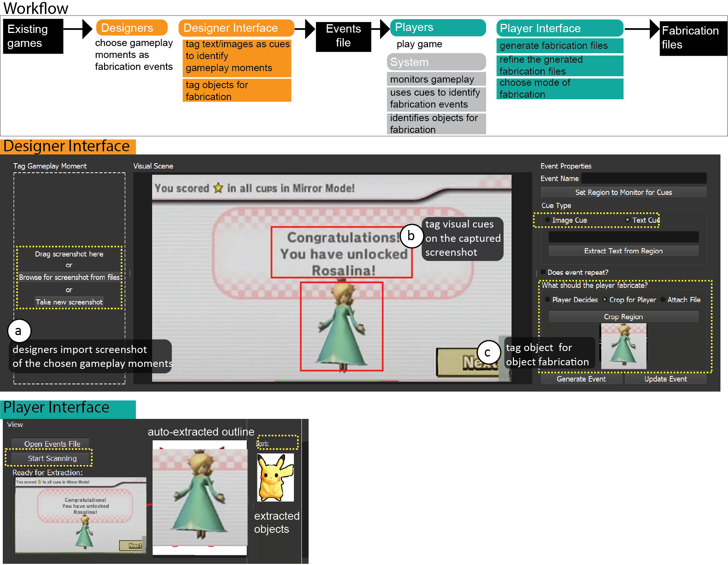Click the auto-extracted Rosalina outline image
This screenshot has width=728, height=565.
point(200,497)
